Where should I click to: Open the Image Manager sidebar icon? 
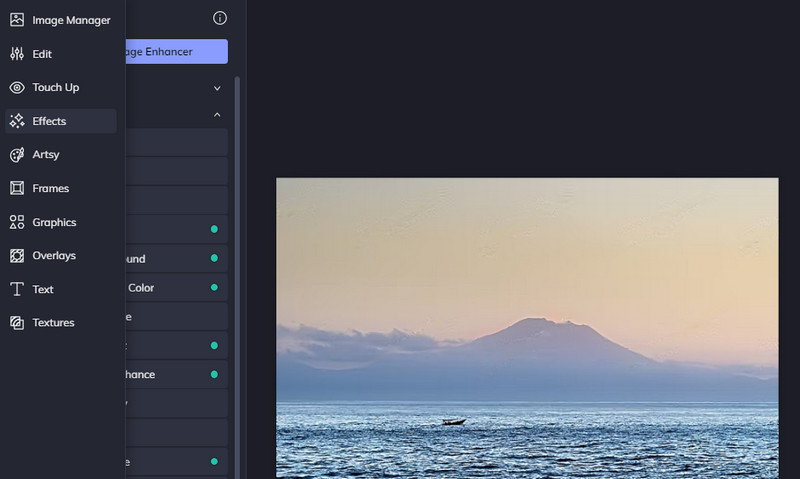tap(17, 20)
